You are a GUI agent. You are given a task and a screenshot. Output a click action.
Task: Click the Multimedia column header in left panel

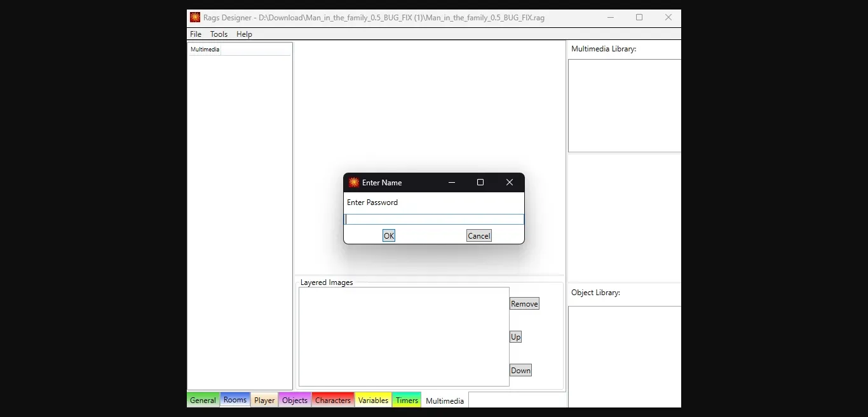205,50
